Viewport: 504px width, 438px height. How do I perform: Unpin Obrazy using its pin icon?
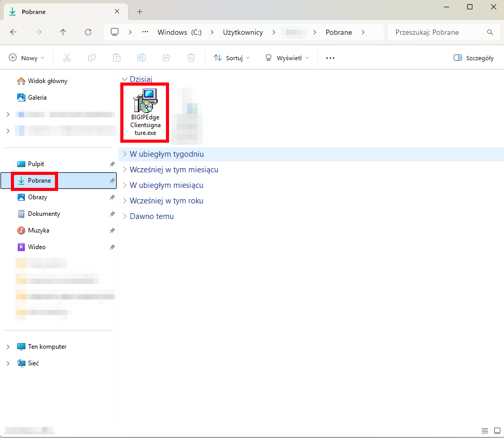pos(112,197)
